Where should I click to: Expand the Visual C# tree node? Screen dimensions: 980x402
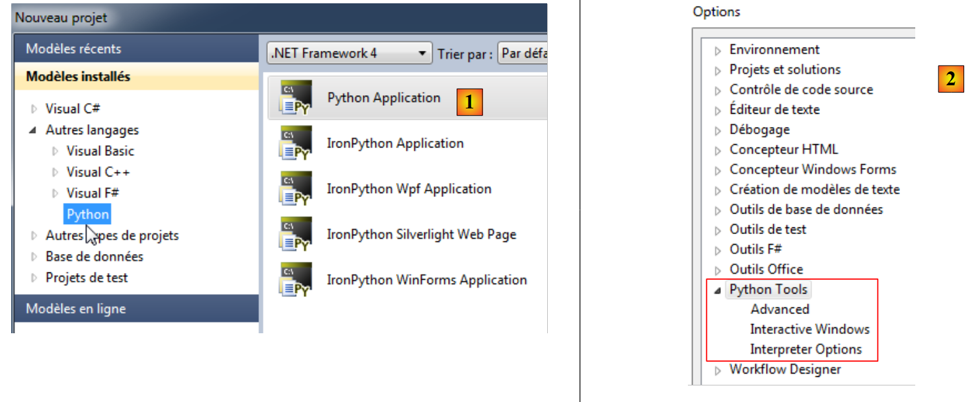point(34,109)
